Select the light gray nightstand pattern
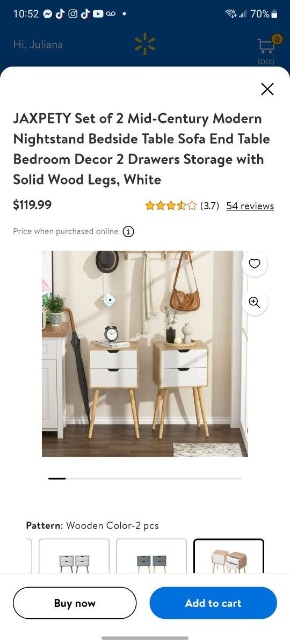Image resolution: width=290 pixels, height=644 pixels. click(74, 557)
